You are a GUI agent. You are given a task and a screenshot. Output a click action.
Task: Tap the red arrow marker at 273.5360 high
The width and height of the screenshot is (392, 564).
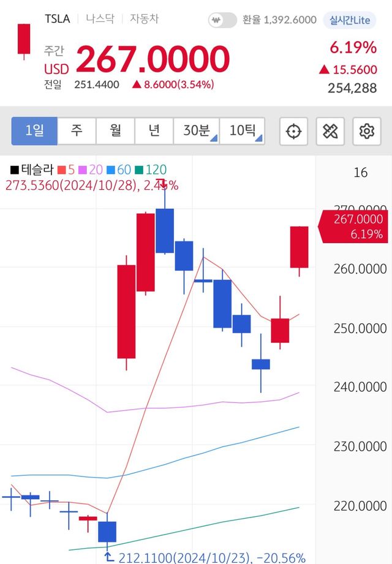[x=162, y=182]
